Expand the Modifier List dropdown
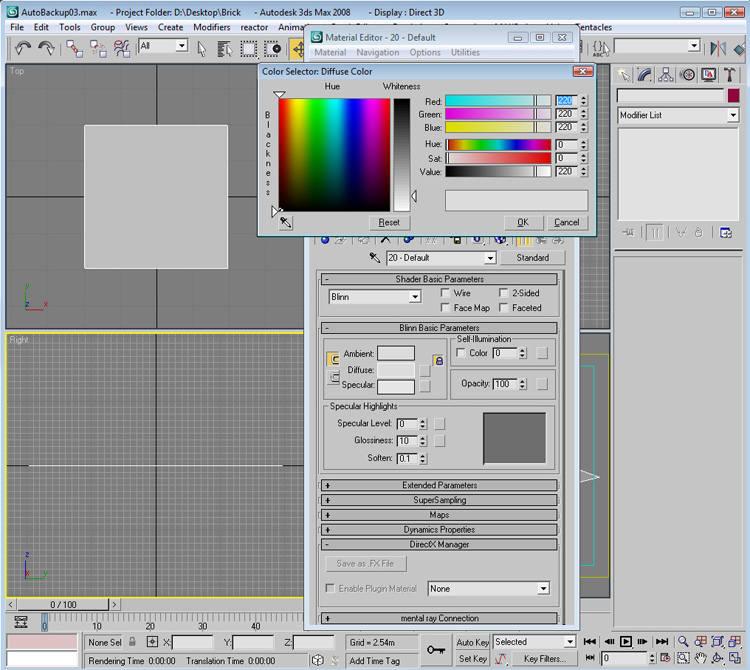This screenshot has height=670, width=750. [732, 116]
